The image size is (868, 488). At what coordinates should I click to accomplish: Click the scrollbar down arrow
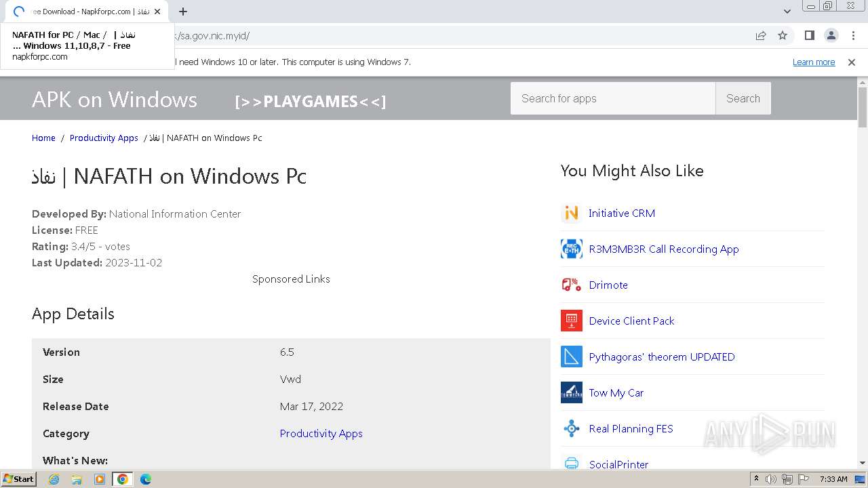tap(863, 463)
